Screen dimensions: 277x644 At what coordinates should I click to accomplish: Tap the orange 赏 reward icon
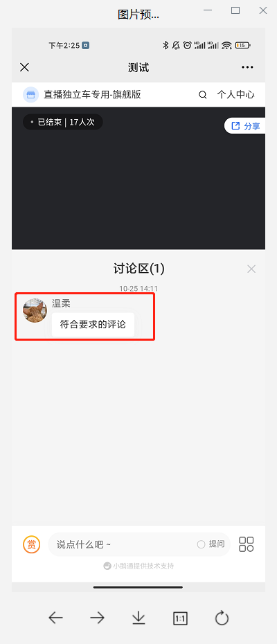click(x=31, y=544)
